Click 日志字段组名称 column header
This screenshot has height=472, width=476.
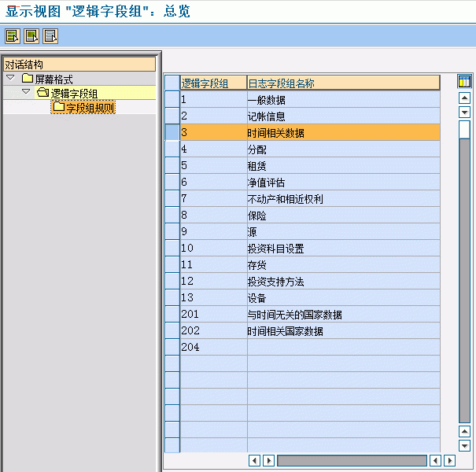(x=343, y=83)
